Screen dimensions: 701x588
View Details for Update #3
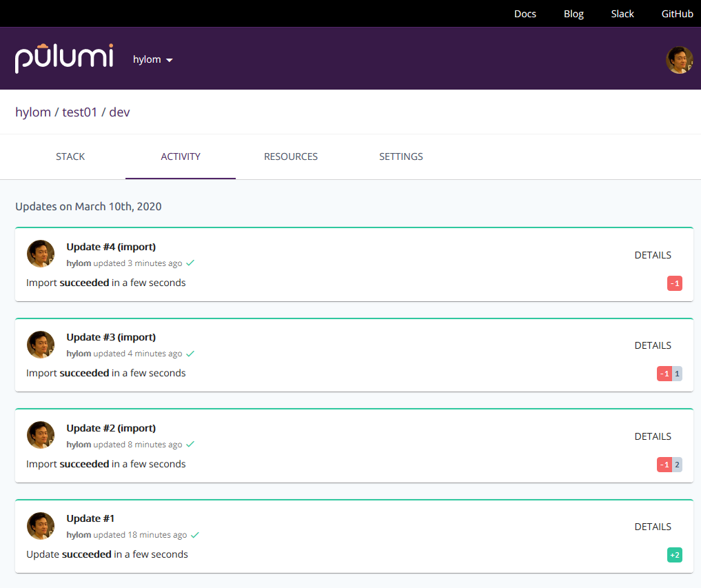(653, 345)
